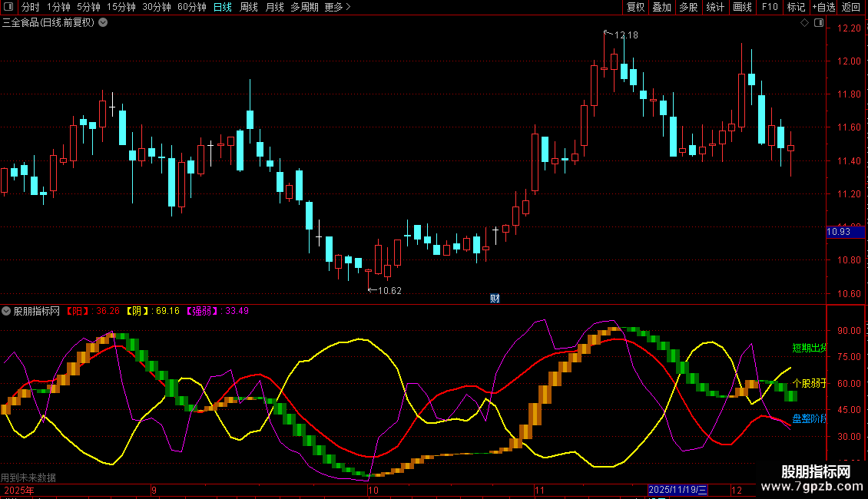Click the 财 financial event marker
868x499 pixels.
[495, 298]
